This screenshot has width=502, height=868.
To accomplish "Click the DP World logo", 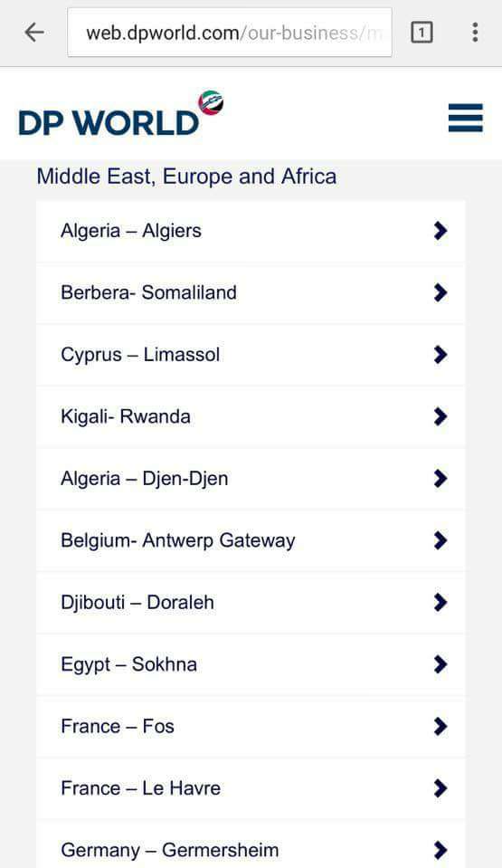I will (x=120, y=114).
